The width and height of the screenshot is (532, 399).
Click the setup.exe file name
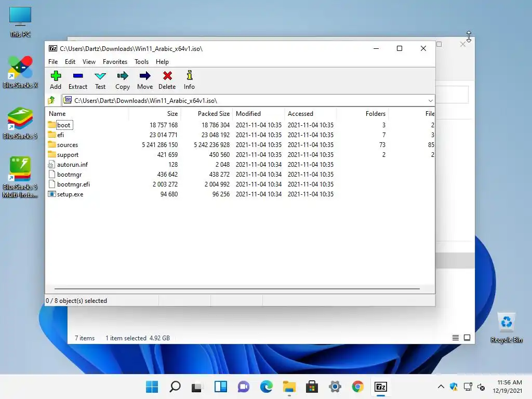pos(70,194)
